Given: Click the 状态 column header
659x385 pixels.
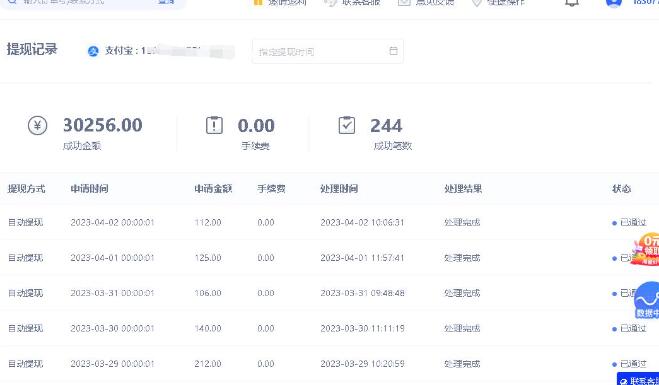Looking at the screenshot, I should point(622,189).
